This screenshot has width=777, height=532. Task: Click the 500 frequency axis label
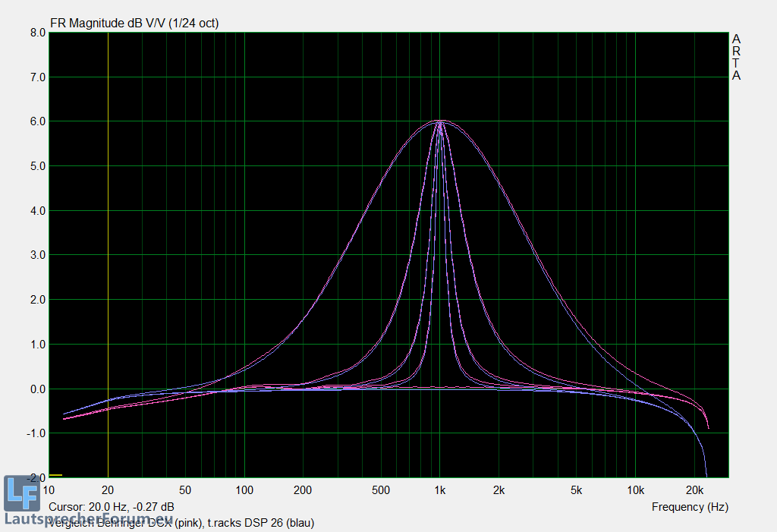380,490
